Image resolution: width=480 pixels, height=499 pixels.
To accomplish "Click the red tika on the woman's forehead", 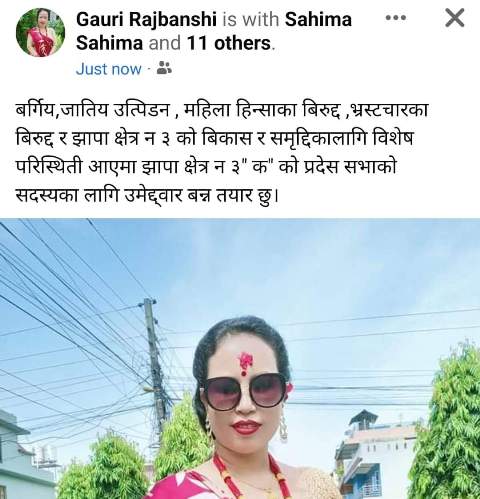I will click(x=246, y=363).
